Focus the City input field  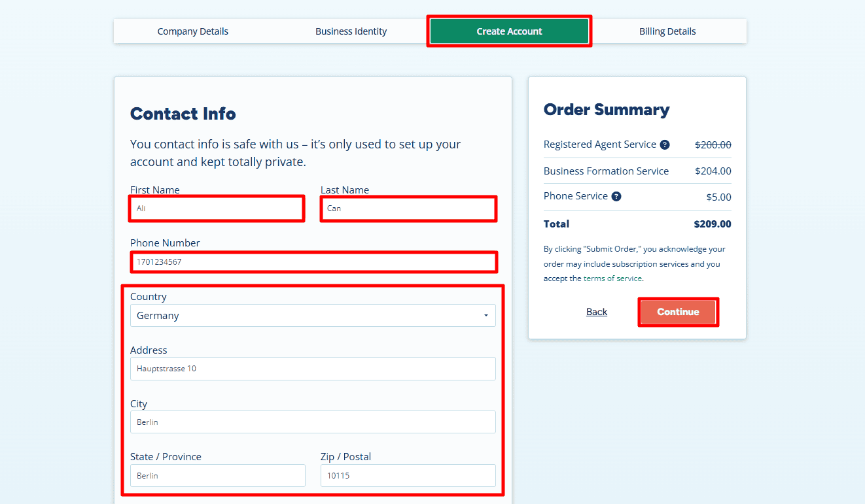(313, 422)
